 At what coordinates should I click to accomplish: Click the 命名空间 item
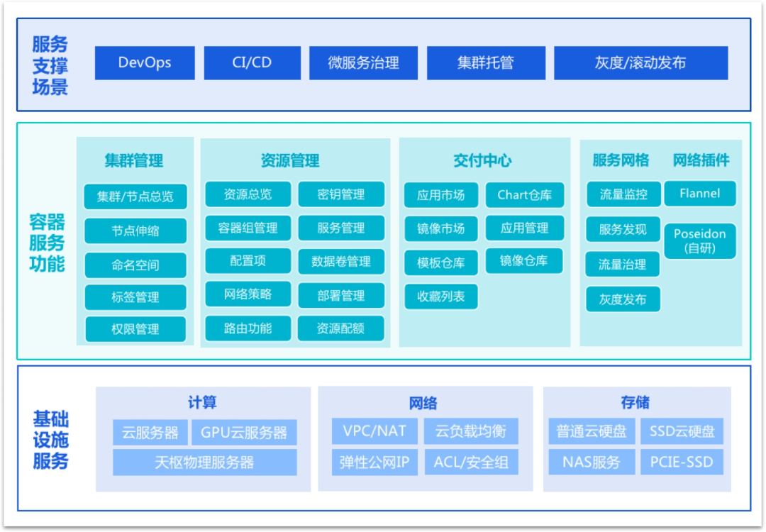[x=135, y=265]
